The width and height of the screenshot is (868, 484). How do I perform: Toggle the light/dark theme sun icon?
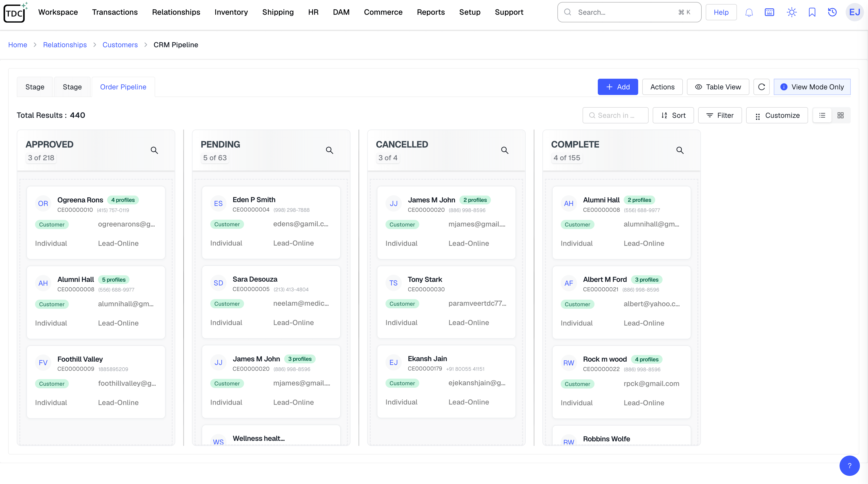(x=792, y=12)
